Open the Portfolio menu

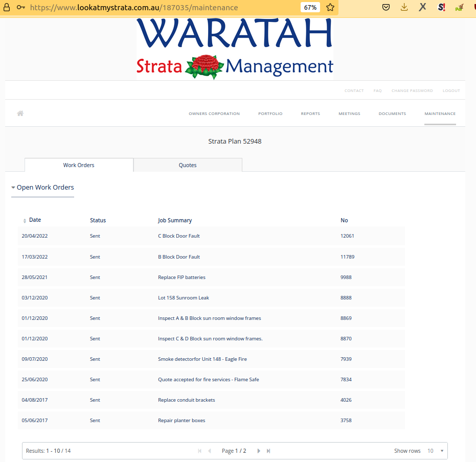[x=270, y=114]
